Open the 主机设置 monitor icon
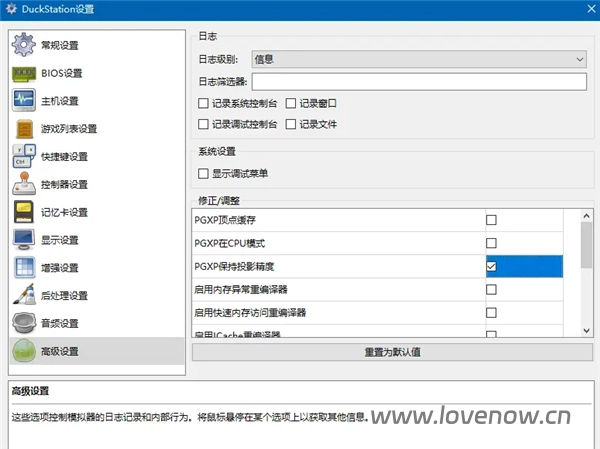 click(24, 100)
